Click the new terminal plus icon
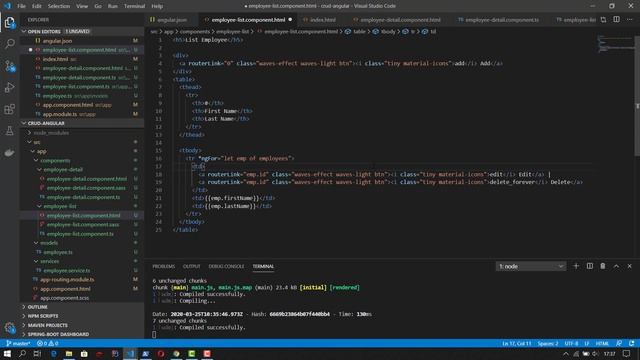Image resolution: width=640 pixels, height=360 pixels. click(x=576, y=266)
